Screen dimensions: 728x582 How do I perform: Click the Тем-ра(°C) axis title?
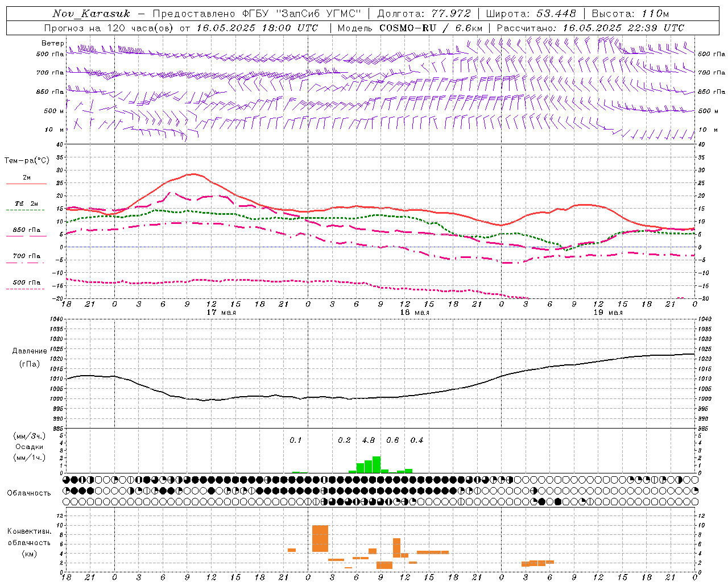click(27, 161)
